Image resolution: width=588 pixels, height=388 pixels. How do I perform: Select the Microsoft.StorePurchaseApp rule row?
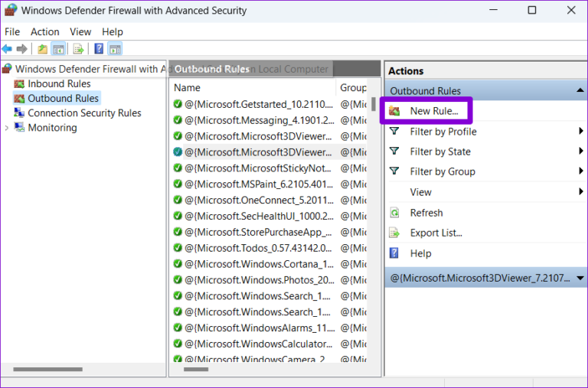(270, 232)
